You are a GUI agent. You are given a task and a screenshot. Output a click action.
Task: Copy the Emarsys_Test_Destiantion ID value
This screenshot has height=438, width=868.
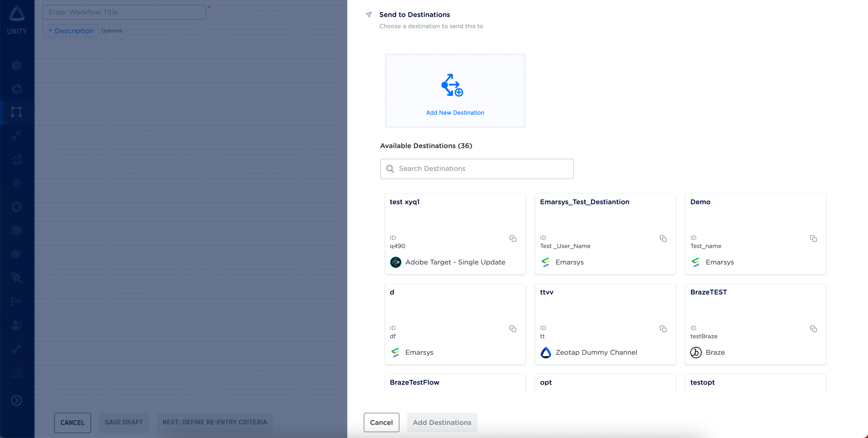[x=663, y=238]
